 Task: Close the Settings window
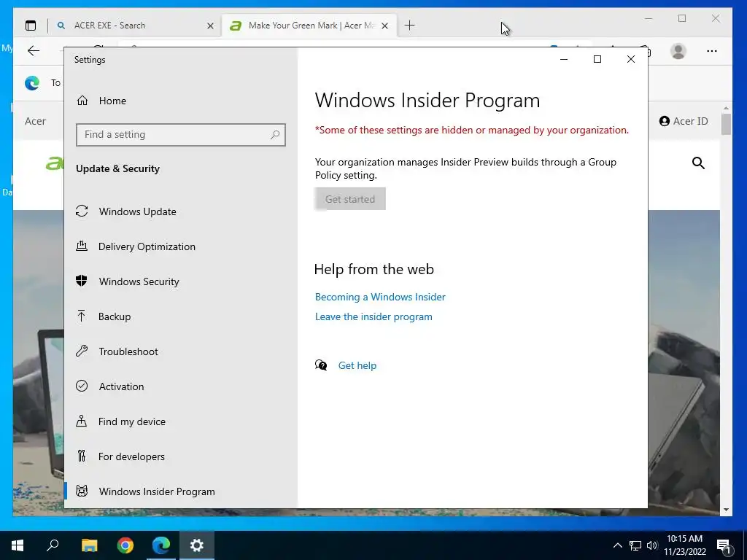tap(631, 59)
